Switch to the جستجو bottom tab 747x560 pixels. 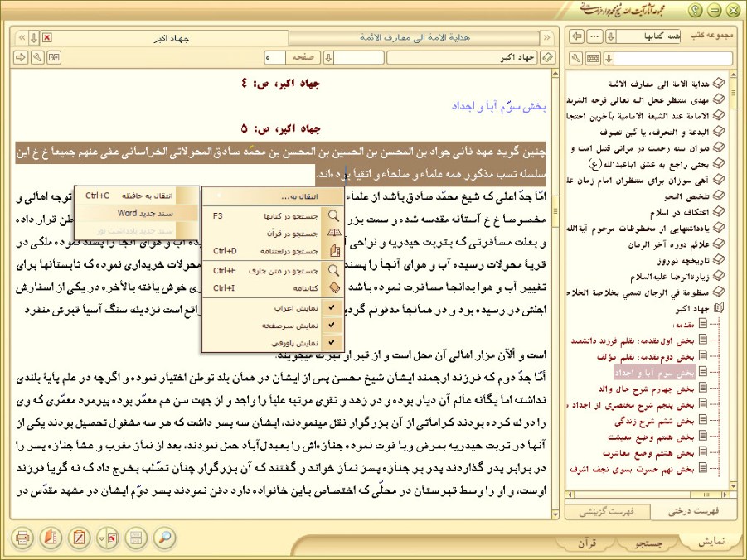tap(648, 543)
